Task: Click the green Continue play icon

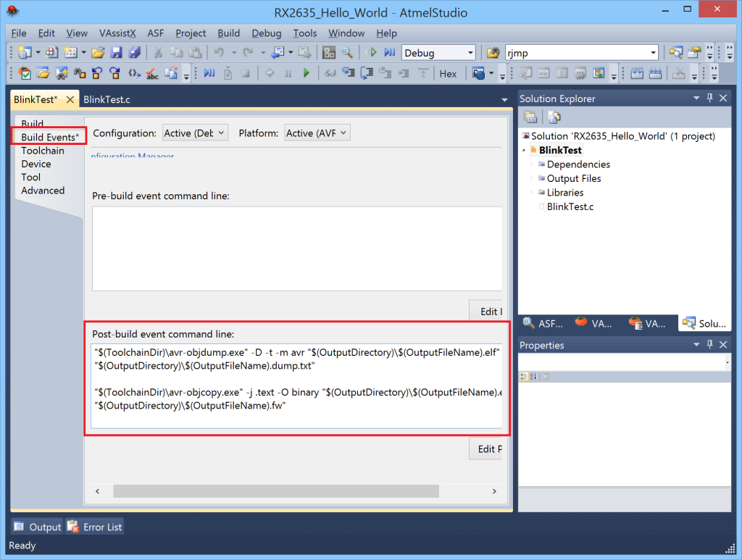Action: 307,73
